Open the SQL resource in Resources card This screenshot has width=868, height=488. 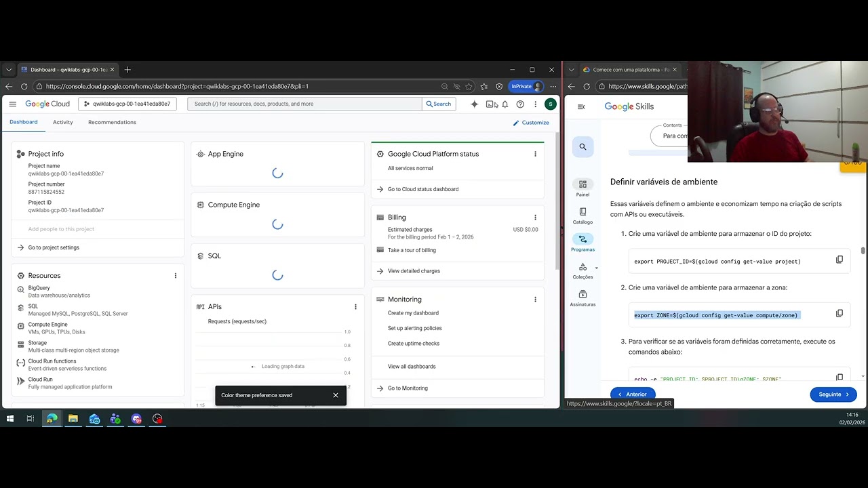coord(33,306)
